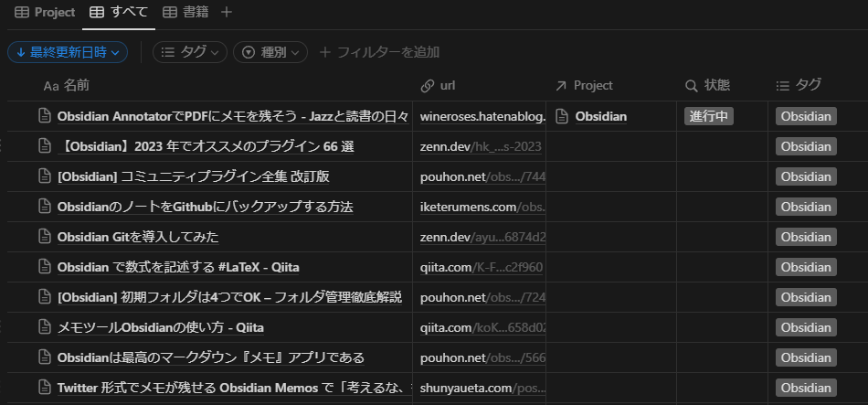This screenshot has width=868, height=405.
Task: Open the qiita.com/koK...658d02 url
Action: tap(482, 327)
